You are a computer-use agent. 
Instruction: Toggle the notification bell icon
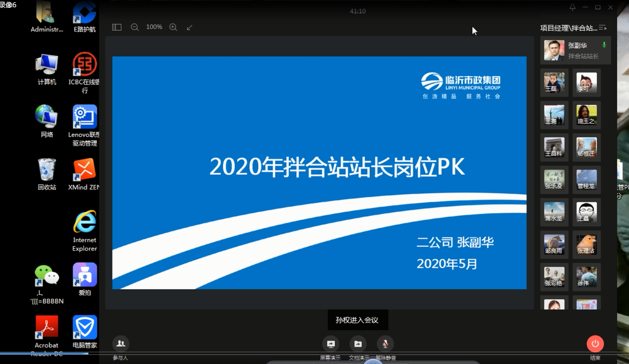click(x=572, y=6)
